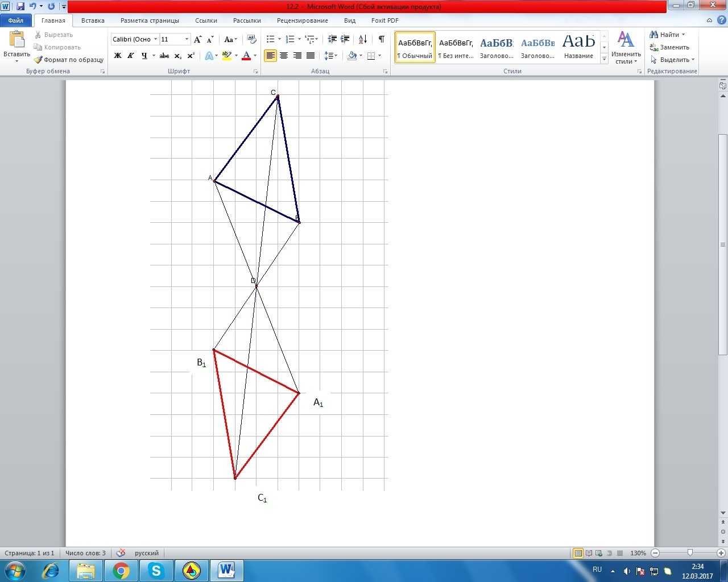Apply the Обычный style

415,47
